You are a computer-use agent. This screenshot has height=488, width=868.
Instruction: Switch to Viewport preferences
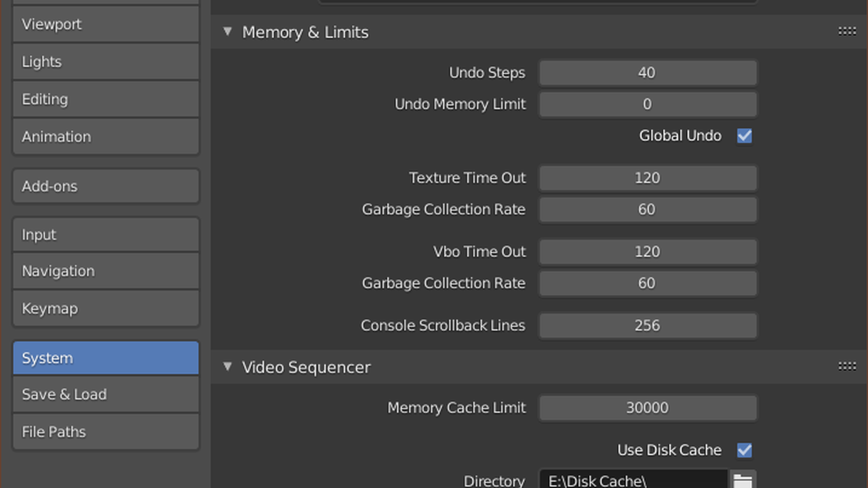pos(105,24)
